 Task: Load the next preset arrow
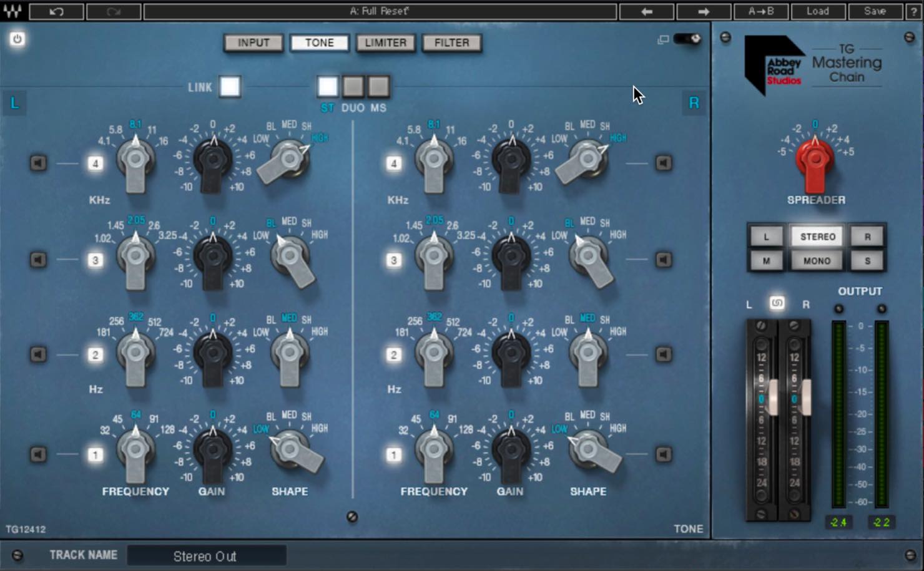[704, 11]
